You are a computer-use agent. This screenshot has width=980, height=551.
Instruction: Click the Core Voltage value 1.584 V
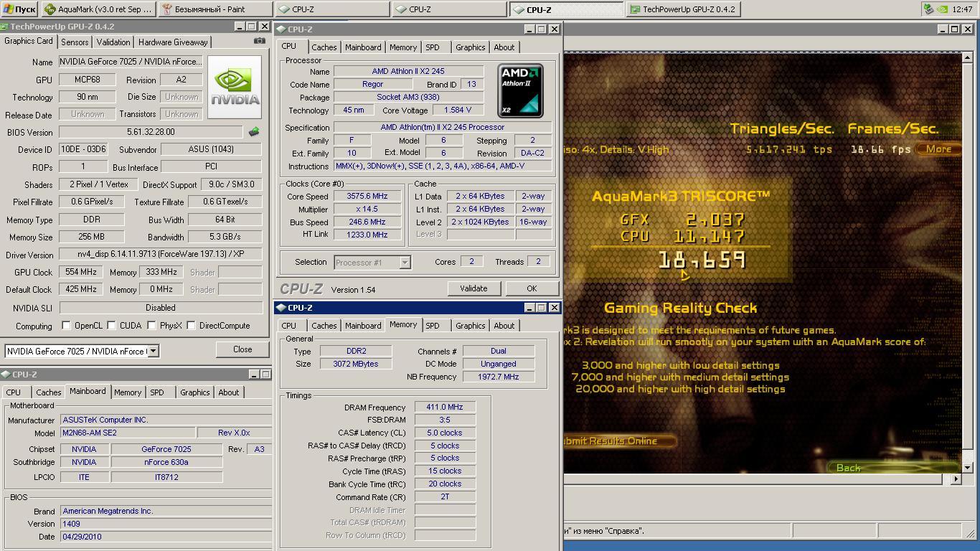(x=458, y=110)
